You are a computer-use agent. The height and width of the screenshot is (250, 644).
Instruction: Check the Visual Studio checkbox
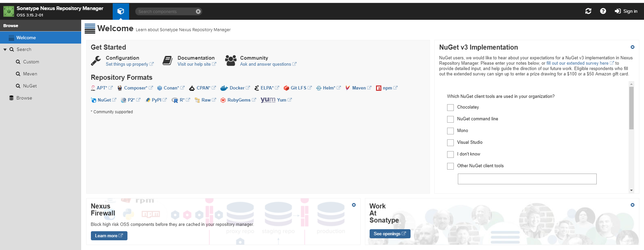[450, 143]
